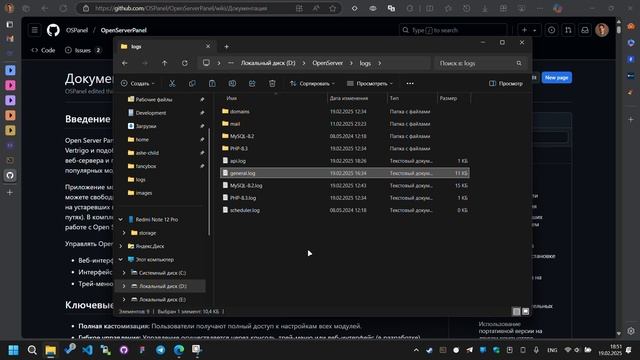
Task: Select the MySQL-8.2 folder
Action: coord(242,136)
